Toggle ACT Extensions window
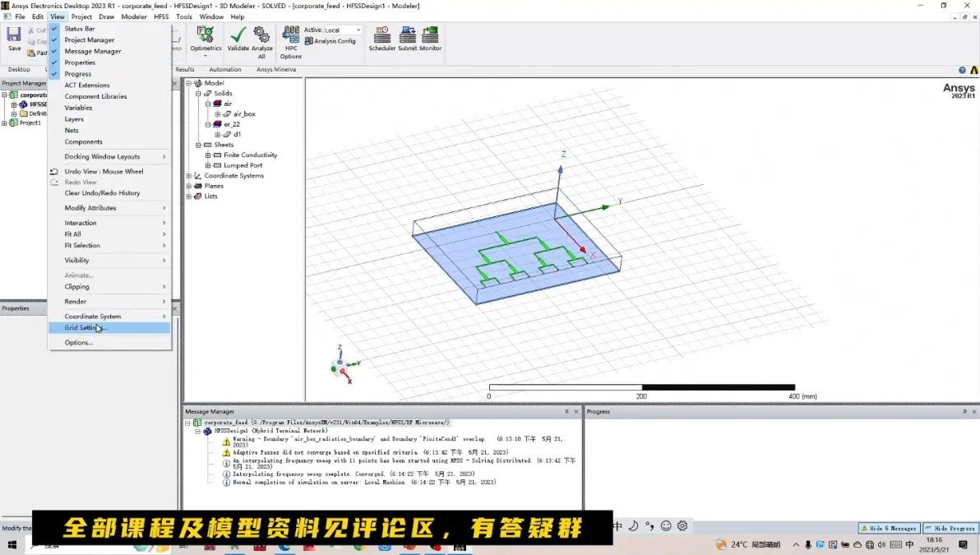 [109, 85]
